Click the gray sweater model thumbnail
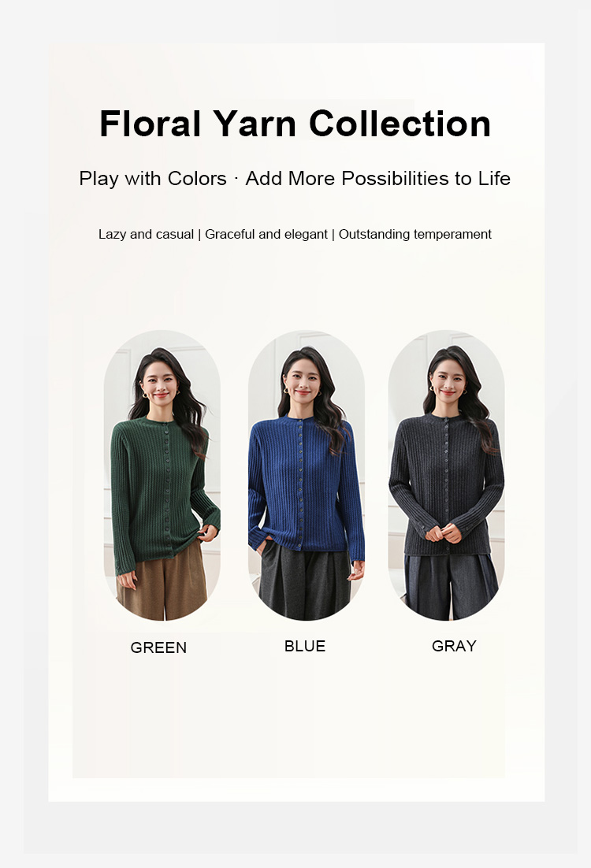Screen dimensions: 591x868 click(447, 475)
